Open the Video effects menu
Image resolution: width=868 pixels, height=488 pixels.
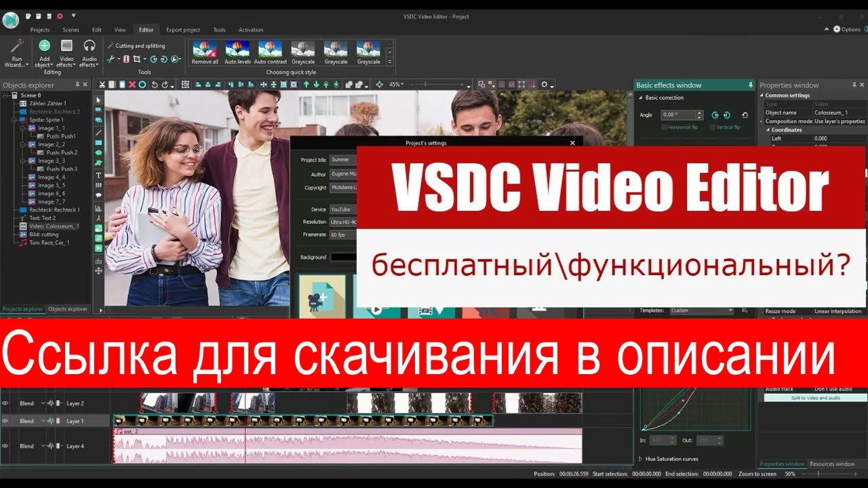click(66, 52)
